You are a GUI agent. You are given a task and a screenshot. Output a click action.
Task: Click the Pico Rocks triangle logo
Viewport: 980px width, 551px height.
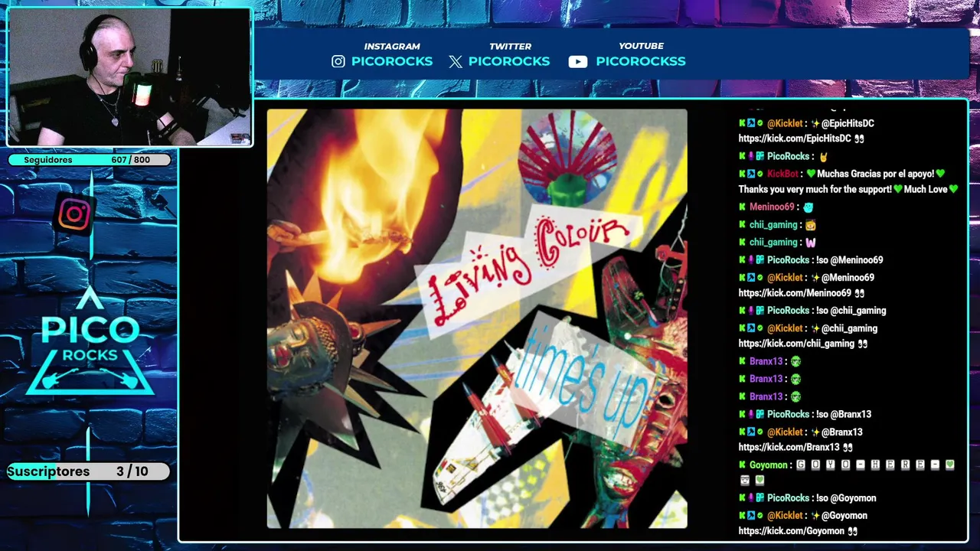(x=90, y=342)
